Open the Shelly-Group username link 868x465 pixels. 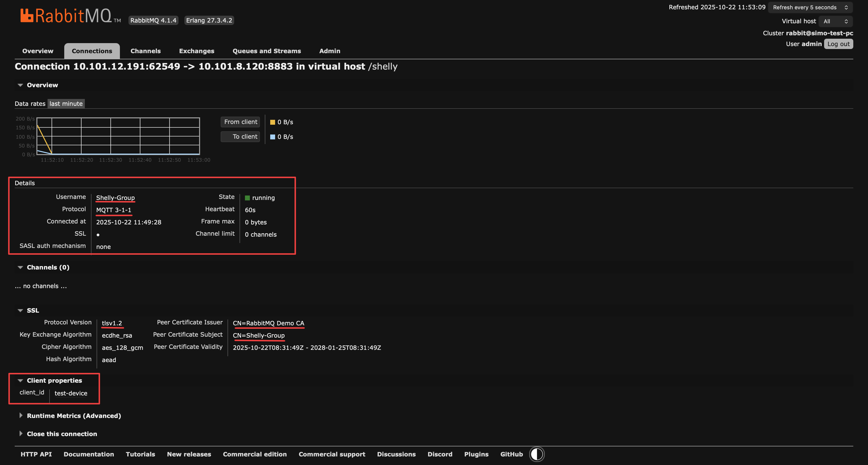115,198
